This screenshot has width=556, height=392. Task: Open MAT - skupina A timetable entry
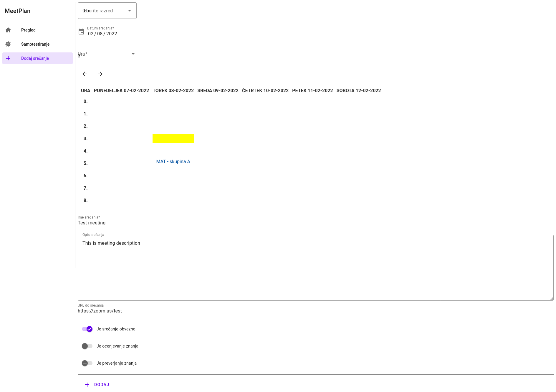pyautogui.click(x=173, y=161)
